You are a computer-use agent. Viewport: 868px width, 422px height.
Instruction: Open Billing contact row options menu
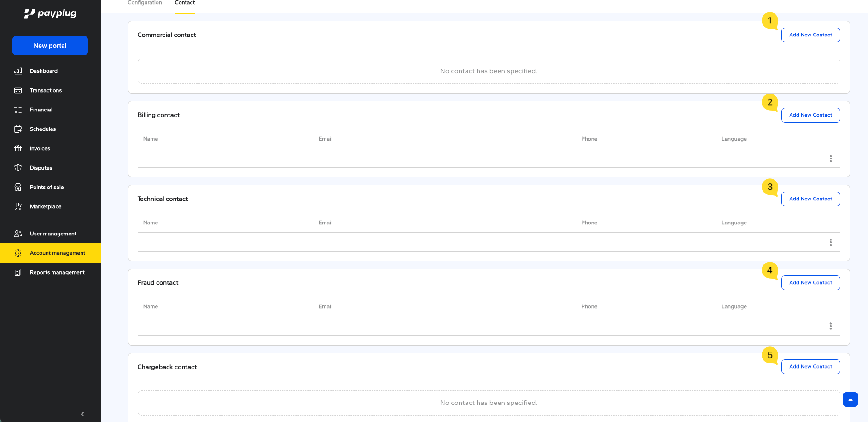pos(830,158)
